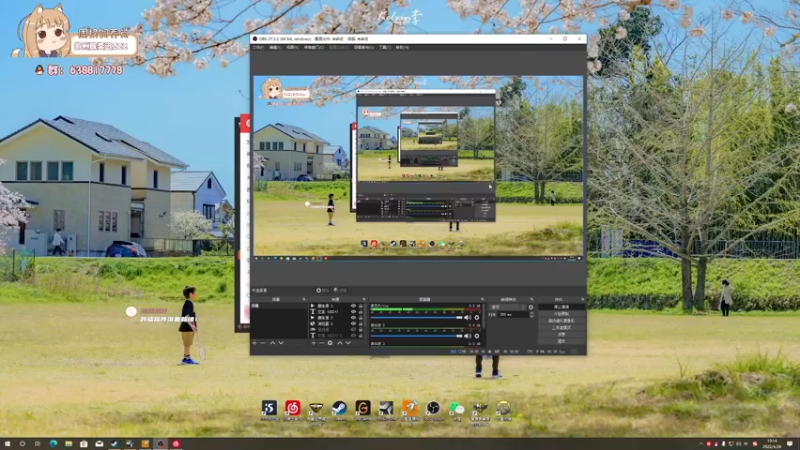Screen dimensions: 800x450
Task: Adjust second mixer channel volume slider
Action: 417,336
